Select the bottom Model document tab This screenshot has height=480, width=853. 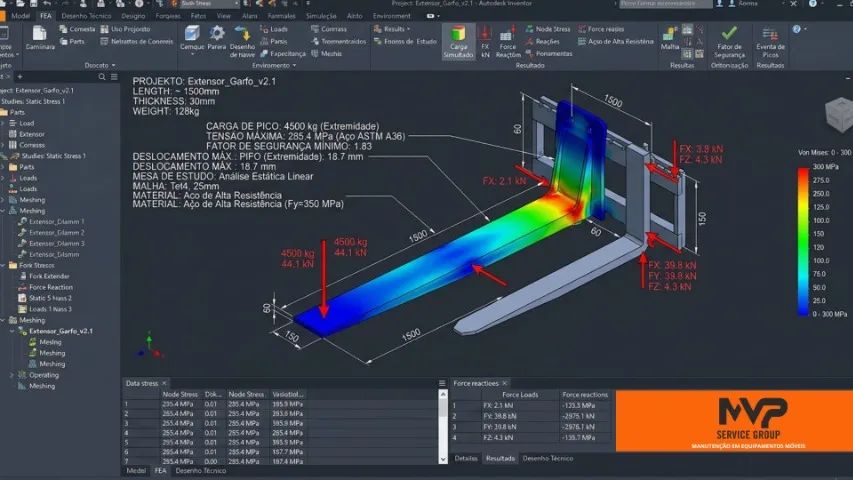136,471
